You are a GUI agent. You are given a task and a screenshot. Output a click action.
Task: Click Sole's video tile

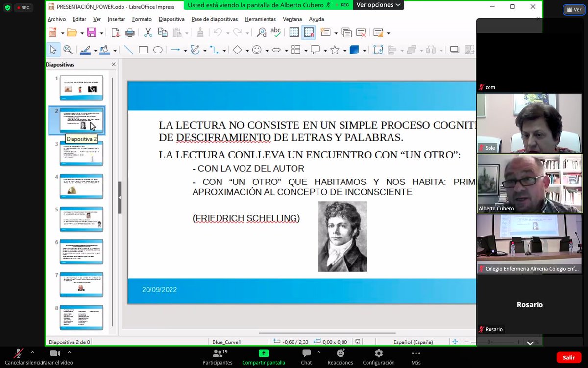click(530, 123)
